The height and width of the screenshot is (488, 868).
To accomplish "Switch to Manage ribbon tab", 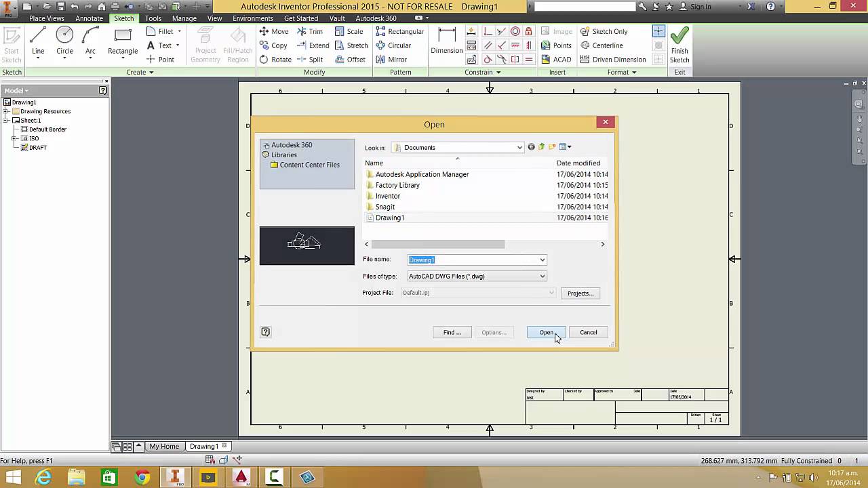I will coord(184,18).
